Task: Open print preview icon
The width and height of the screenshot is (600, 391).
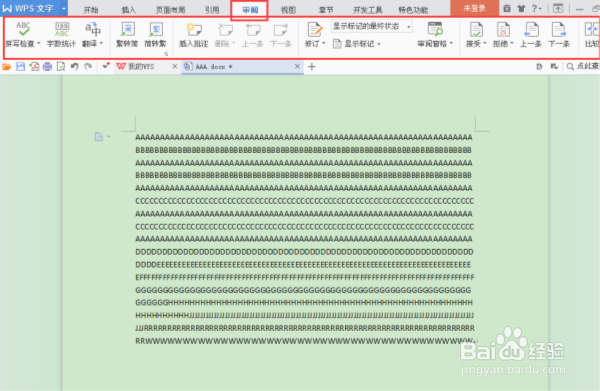Action: click(x=61, y=67)
